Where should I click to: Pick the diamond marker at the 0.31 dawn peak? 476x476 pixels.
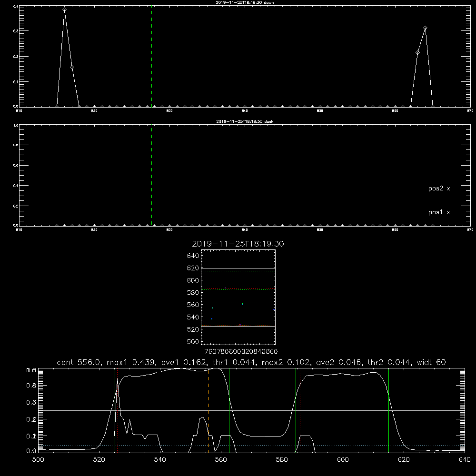pos(425,28)
